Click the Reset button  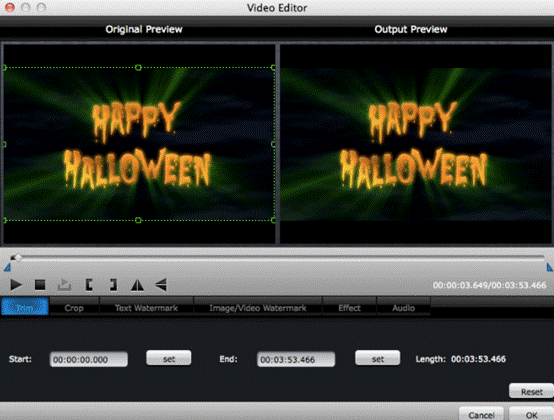pos(531,391)
